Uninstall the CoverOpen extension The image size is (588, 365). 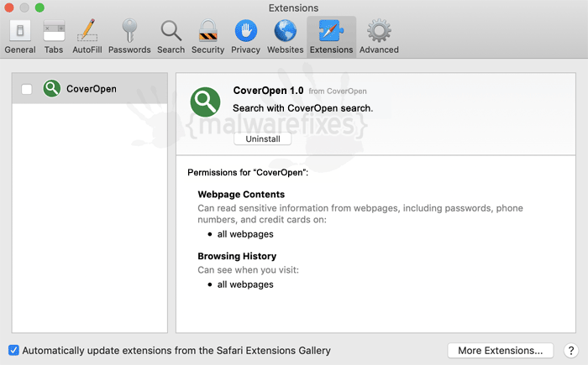click(x=262, y=138)
